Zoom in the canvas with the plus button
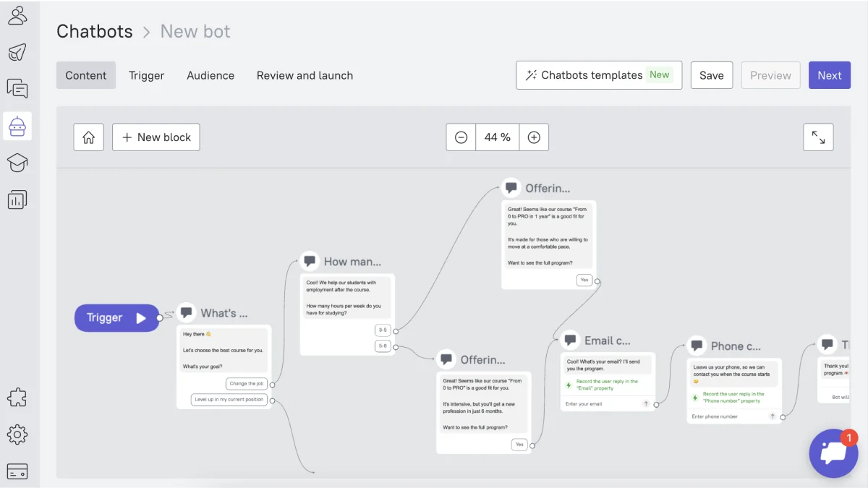The width and height of the screenshot is (868, 488). coord(534,137)
